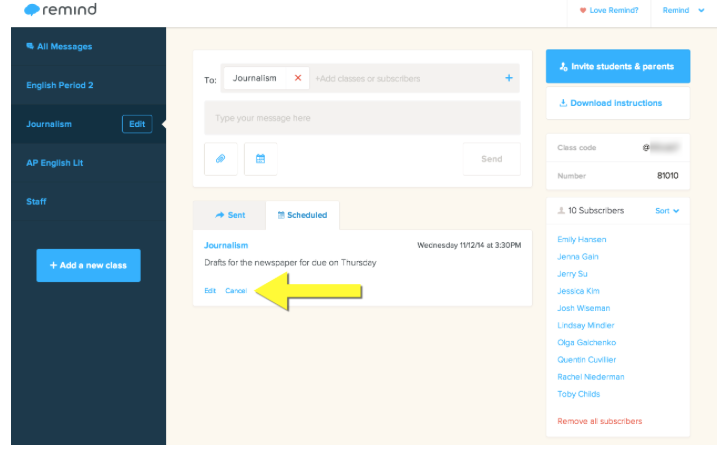Click the Send button

[491, 159]
